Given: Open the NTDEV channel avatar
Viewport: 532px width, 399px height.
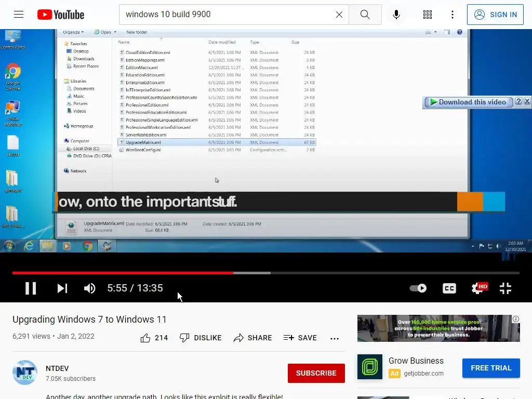Looking at the screenshot, I should coord(25,373).
